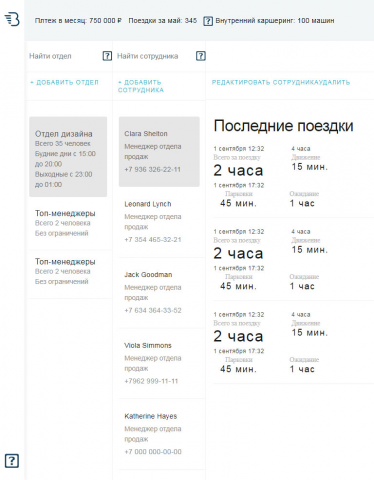Viewport: 374px width, 480px height.
Task: Click help icon beside Найти сотрудника field
Action: pos(200,56)
